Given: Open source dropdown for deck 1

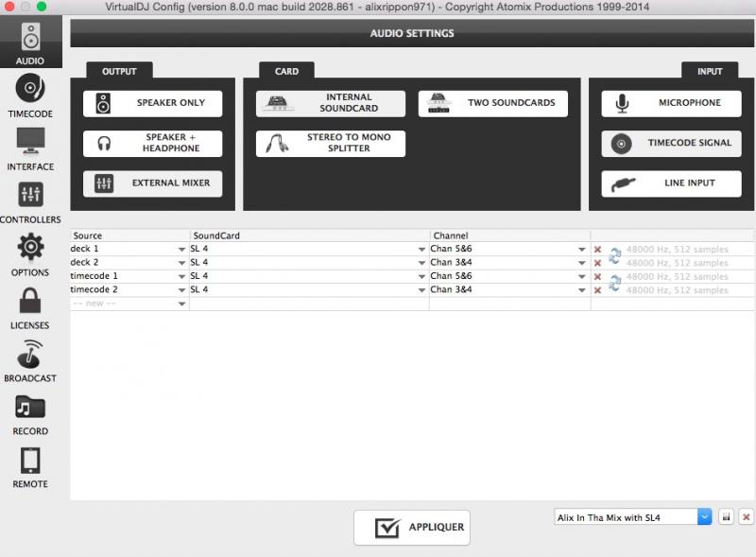Looking at the screenshot, I should [x=181, y=249].
